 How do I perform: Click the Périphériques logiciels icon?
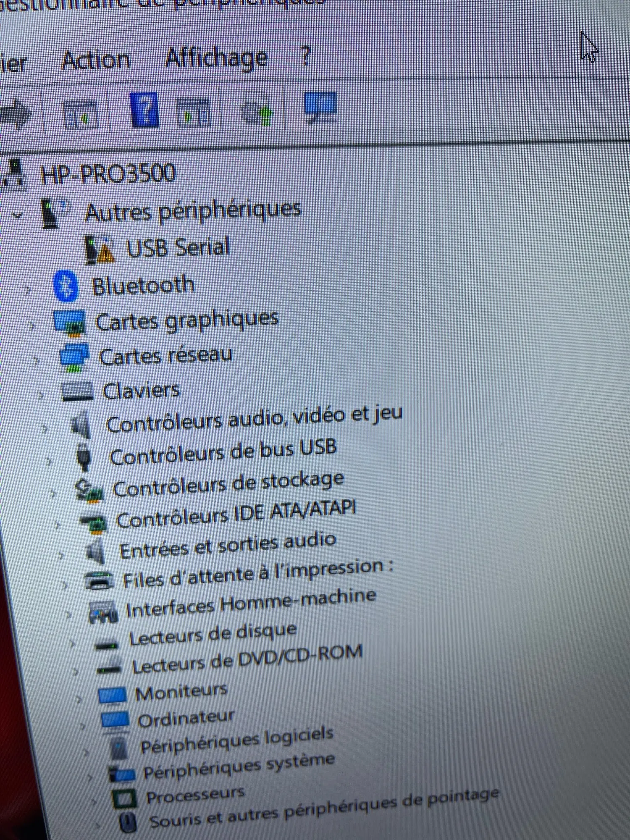click(118, 748)
